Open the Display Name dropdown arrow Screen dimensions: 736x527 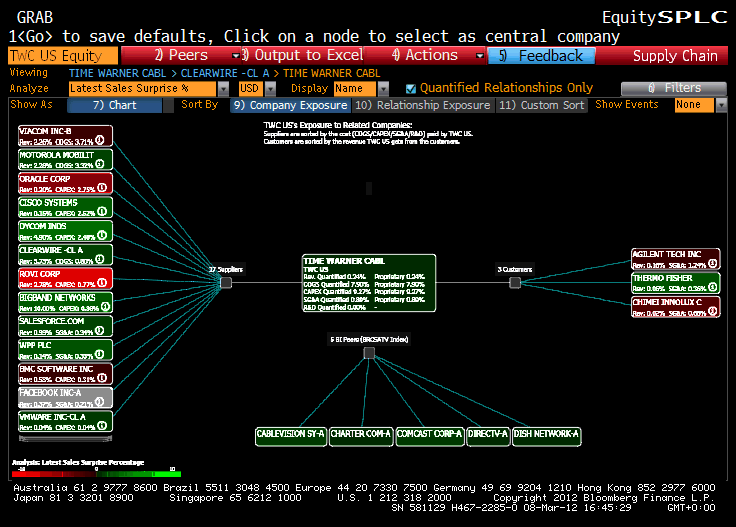coord(383,89)
